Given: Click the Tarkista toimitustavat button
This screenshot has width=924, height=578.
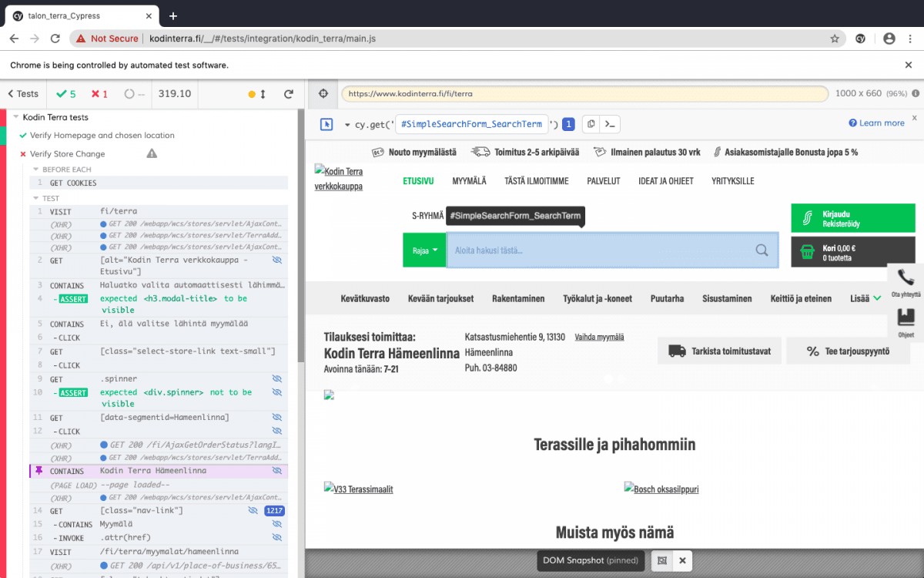Looking at the screenshot, I should [719, 351].
